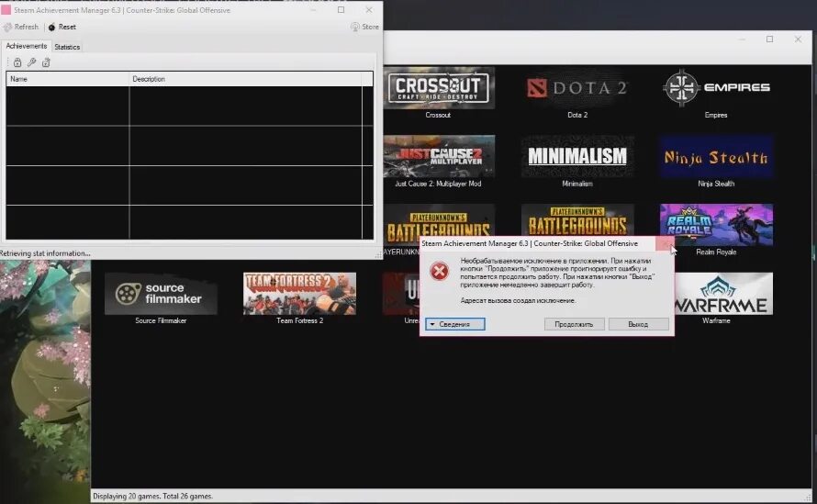Minimize the game picker window
Screen dimensions: 817x504
(x=742, y=39)
